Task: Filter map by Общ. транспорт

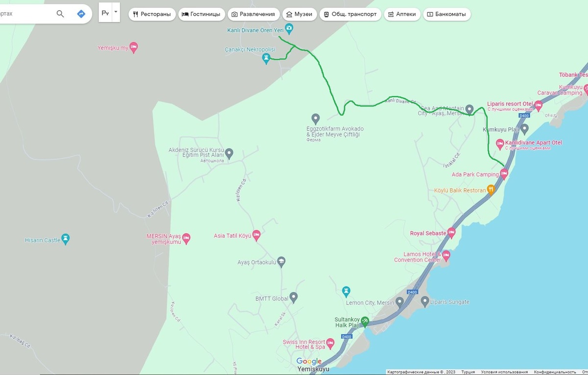Action: (350, 14)
